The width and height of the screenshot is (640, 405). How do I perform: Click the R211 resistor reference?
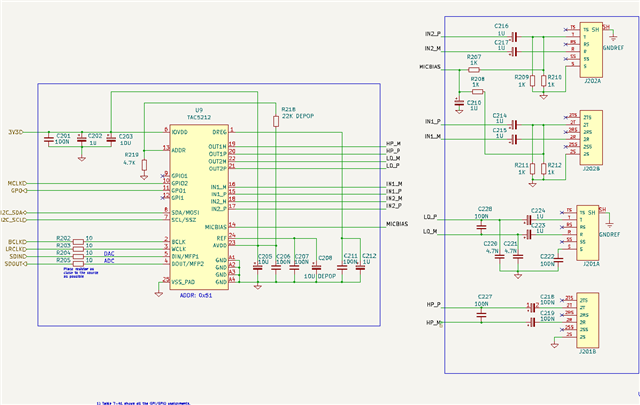(522, 165)
